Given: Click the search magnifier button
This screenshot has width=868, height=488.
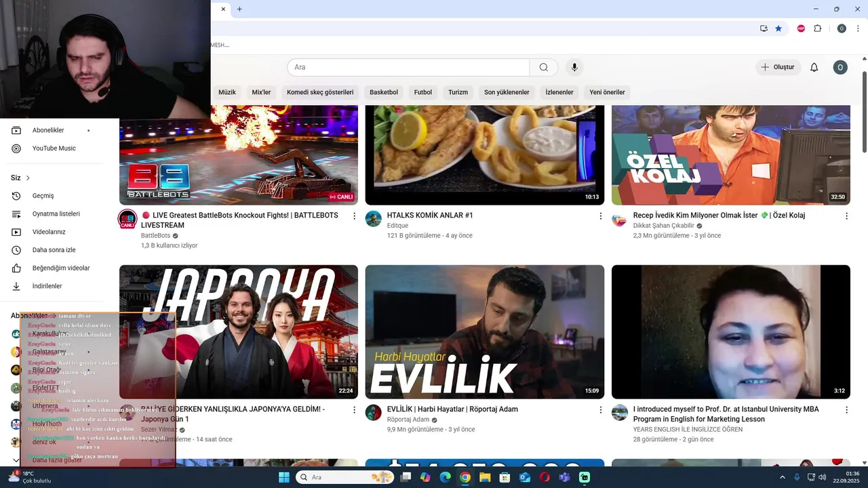Looking at the screenshot, I should 544,67.
